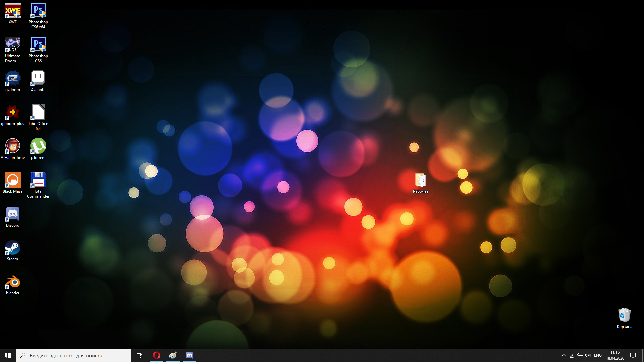Image resolution: width=644 pixels, height=362 pixels.
Task: Open the notification action center
Action: coord(633,355)
